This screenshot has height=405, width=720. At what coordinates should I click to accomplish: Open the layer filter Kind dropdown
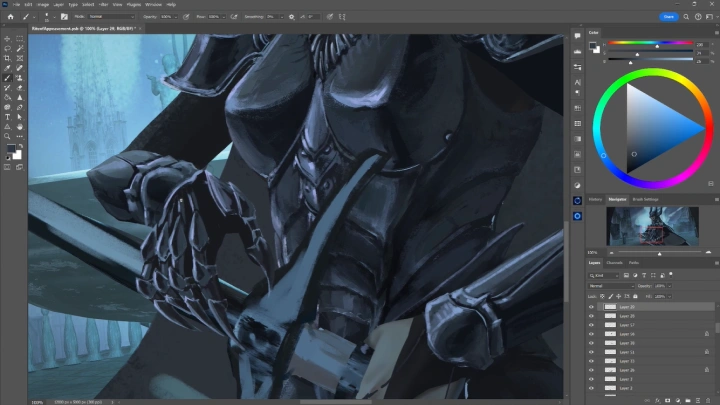(x=604, y=276)
